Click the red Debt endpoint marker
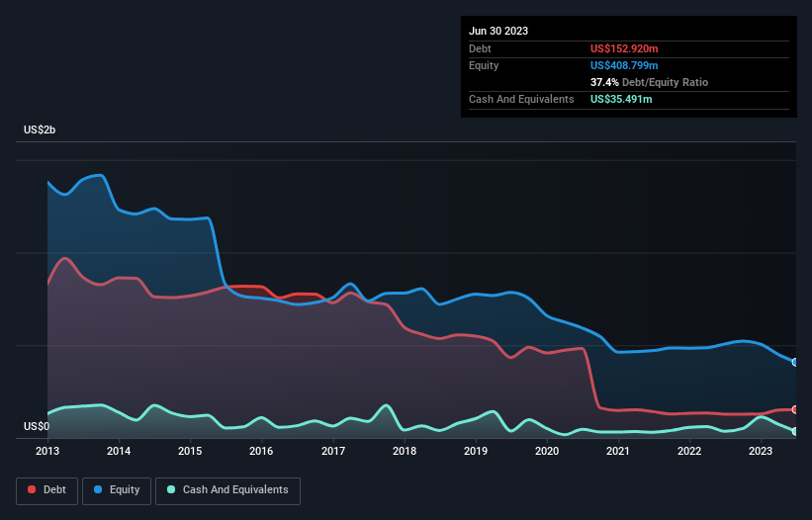812x520 pixels. click(795, 410)
